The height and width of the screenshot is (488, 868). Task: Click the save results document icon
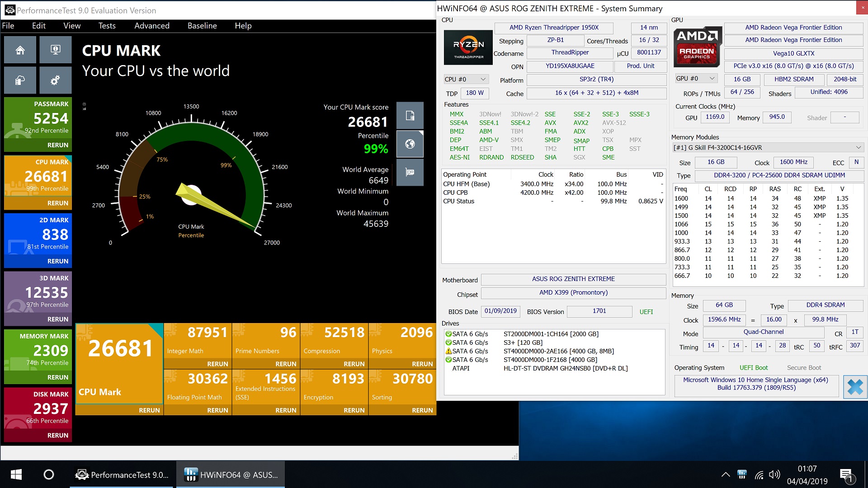click(410, 116)
